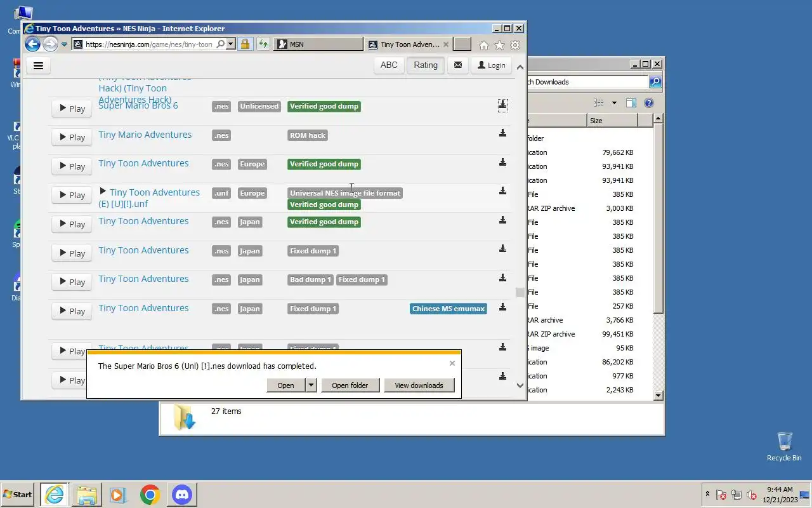
Task: Click View downloads button
Action: (x=419, y=385)
